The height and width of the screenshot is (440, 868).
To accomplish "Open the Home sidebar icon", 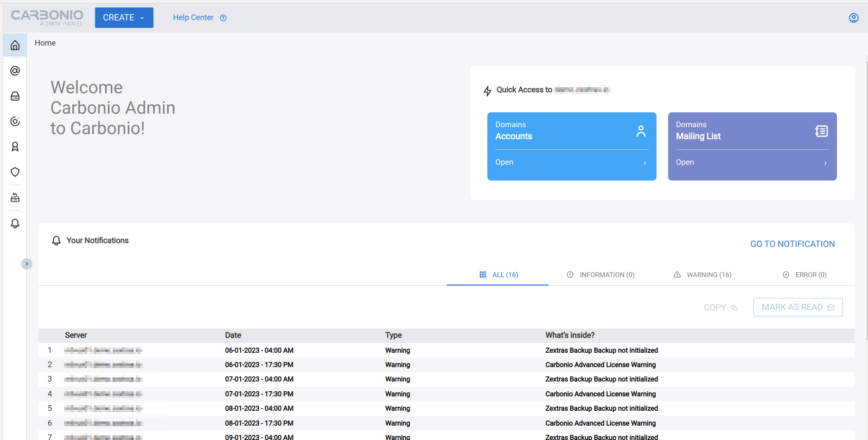I will [15, 45].
